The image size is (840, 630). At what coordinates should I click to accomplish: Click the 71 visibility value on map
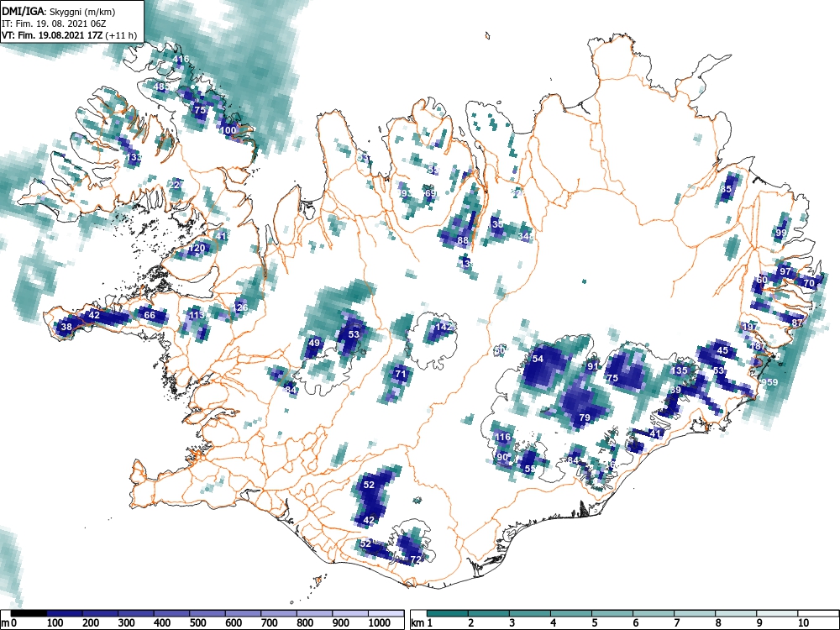pos(401,374)
